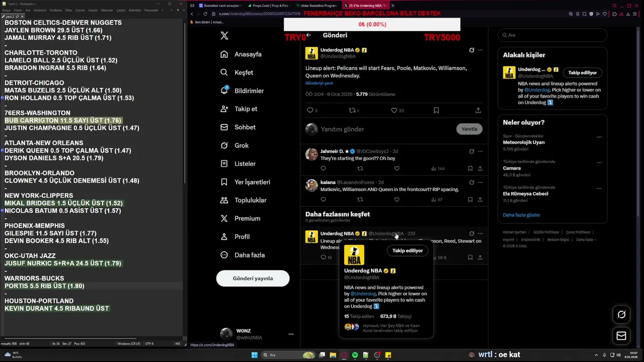Like Jahmeir D.'s reply
The height and width of the screenshot is (362, 644).
tap(396, 168)
